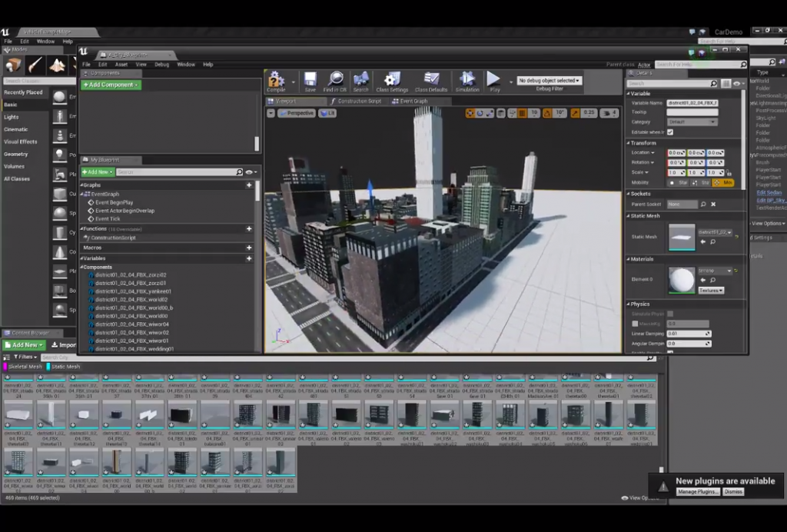Start Simulation from the toolbar
The image size is (787, 532).
click(x=467, y=81)
